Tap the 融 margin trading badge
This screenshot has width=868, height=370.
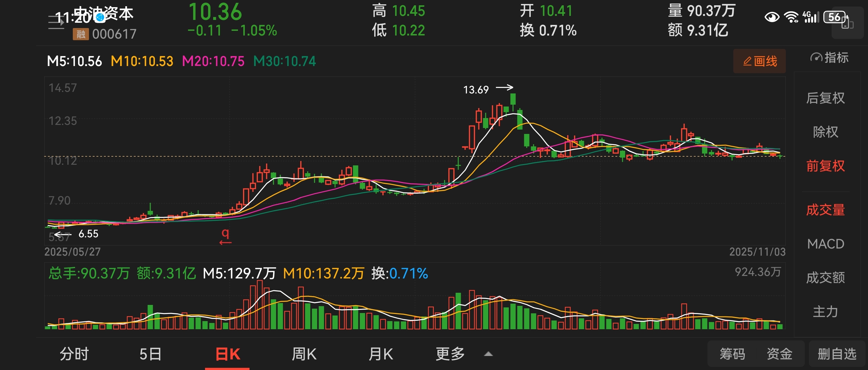coord(81,34)
